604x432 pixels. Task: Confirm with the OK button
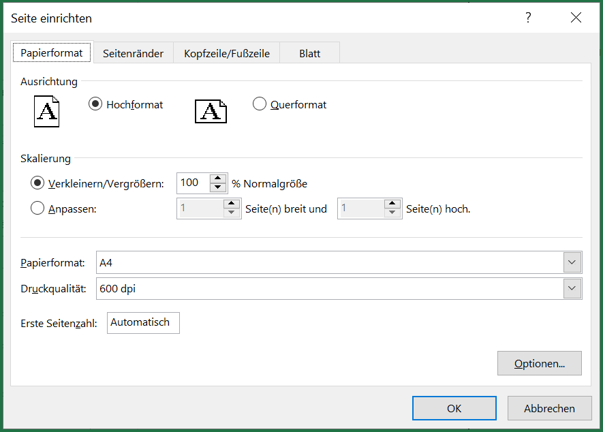[x=454, y=408]
